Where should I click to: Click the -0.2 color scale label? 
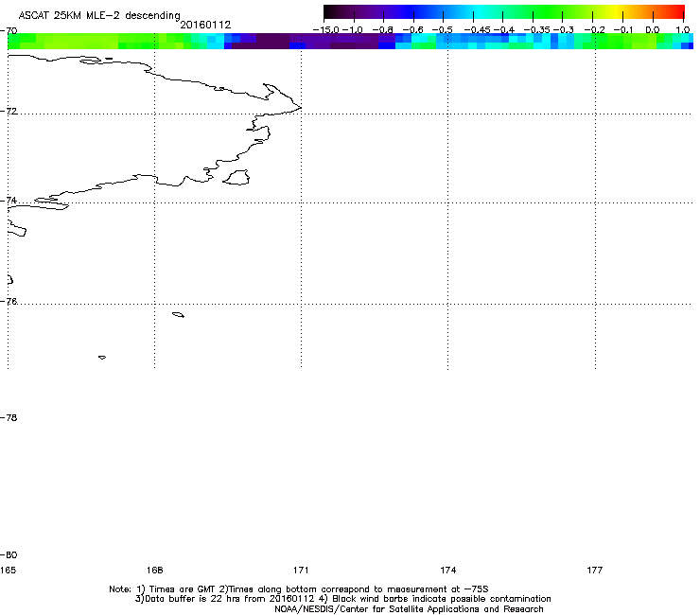click(x=595, y=30)
